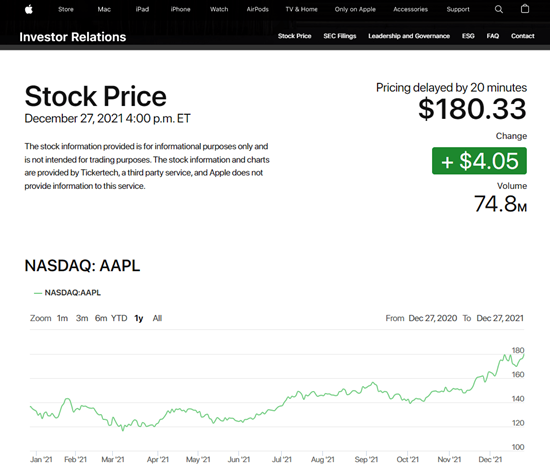Open the ESG page
Viewport: 550px width, 476px height.
[x=468, y=36]
